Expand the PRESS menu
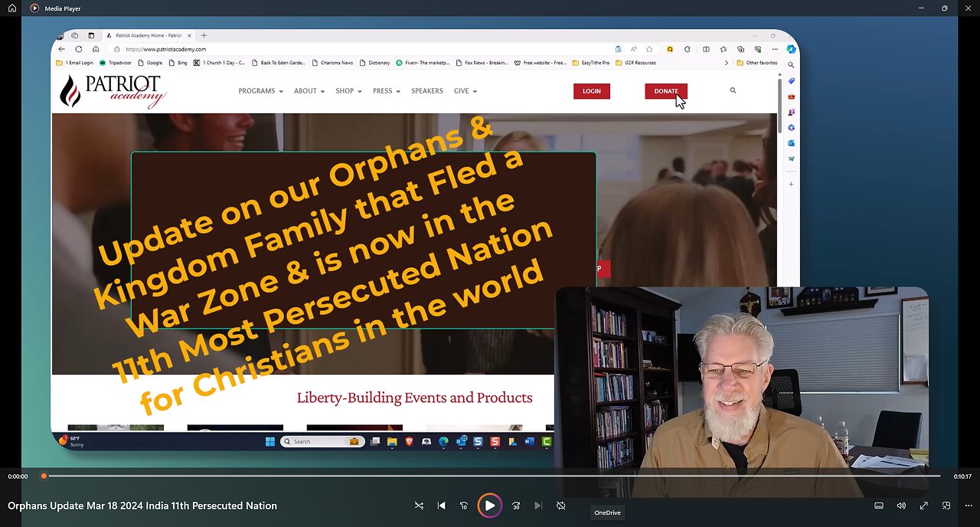 (x=387, y=91)
